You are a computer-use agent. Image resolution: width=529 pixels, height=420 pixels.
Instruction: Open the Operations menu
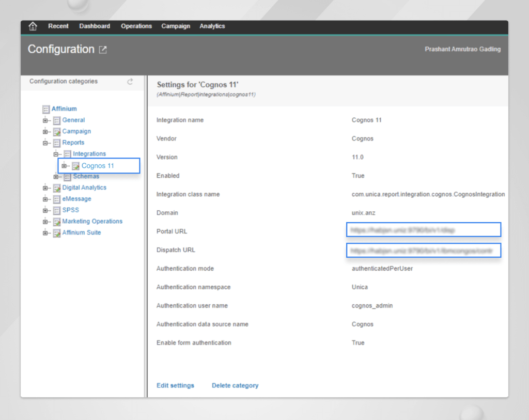136,26
